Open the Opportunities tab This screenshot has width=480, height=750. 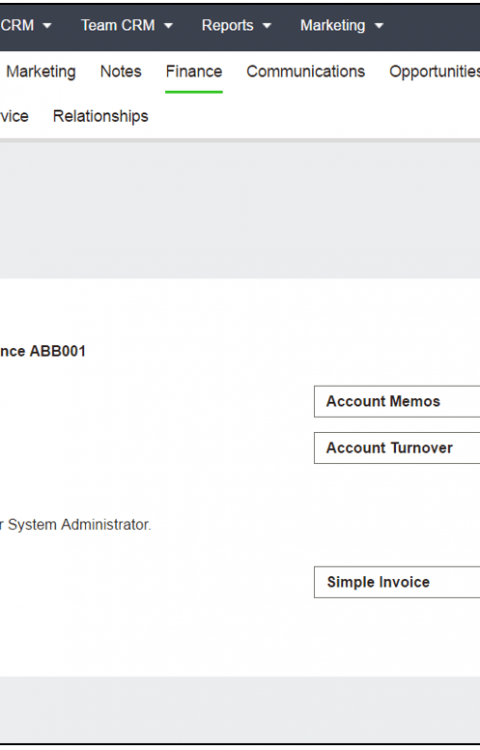[434, 72]
